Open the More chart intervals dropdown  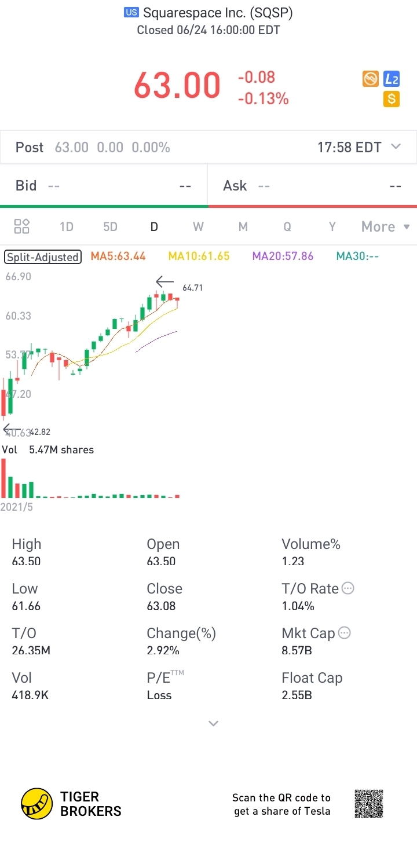coord(385,226)
